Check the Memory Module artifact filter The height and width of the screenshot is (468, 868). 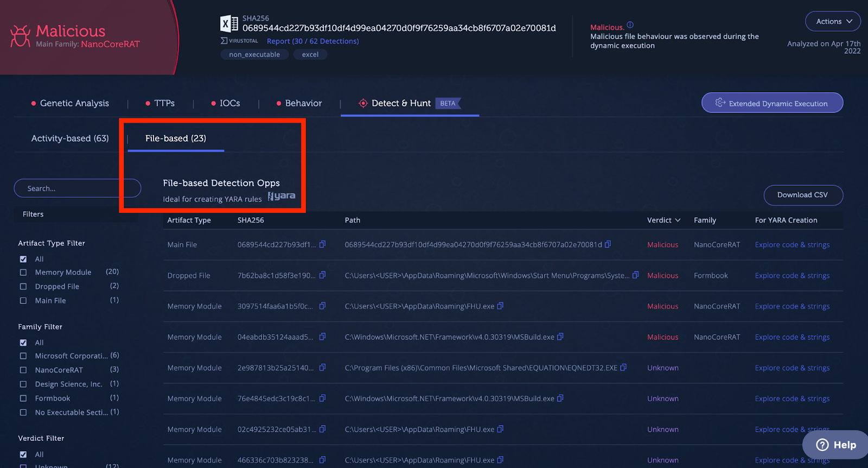coord(23,273)
